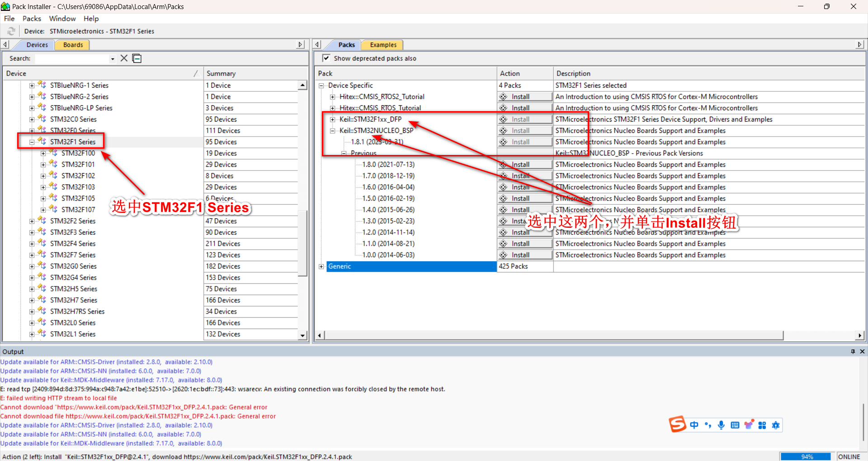Sort by the Device column header

(102, 73)
